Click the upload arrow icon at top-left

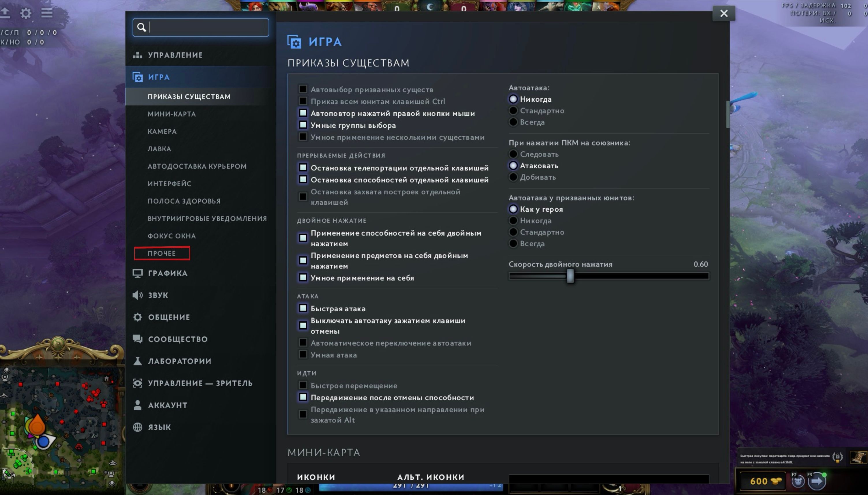(5, 13)
